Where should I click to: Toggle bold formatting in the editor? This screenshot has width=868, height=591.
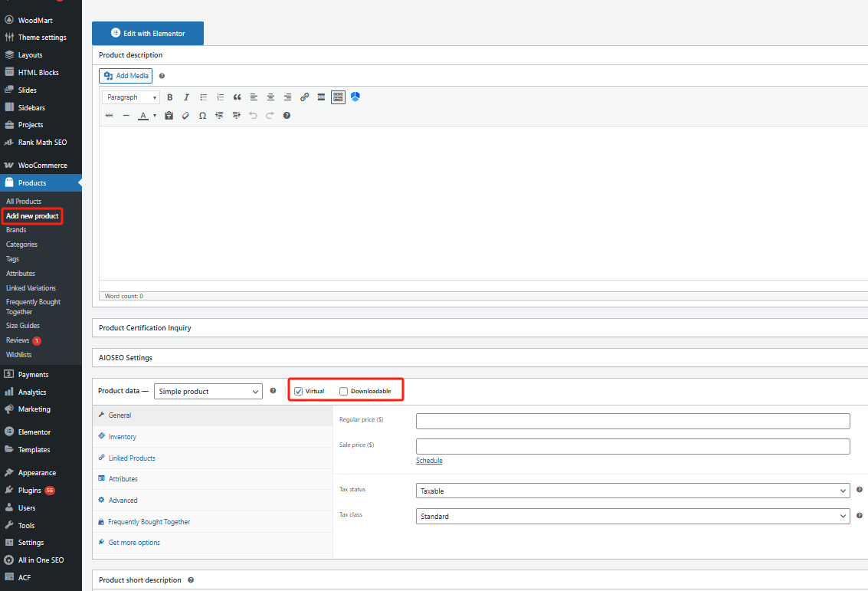click(170, 97)
